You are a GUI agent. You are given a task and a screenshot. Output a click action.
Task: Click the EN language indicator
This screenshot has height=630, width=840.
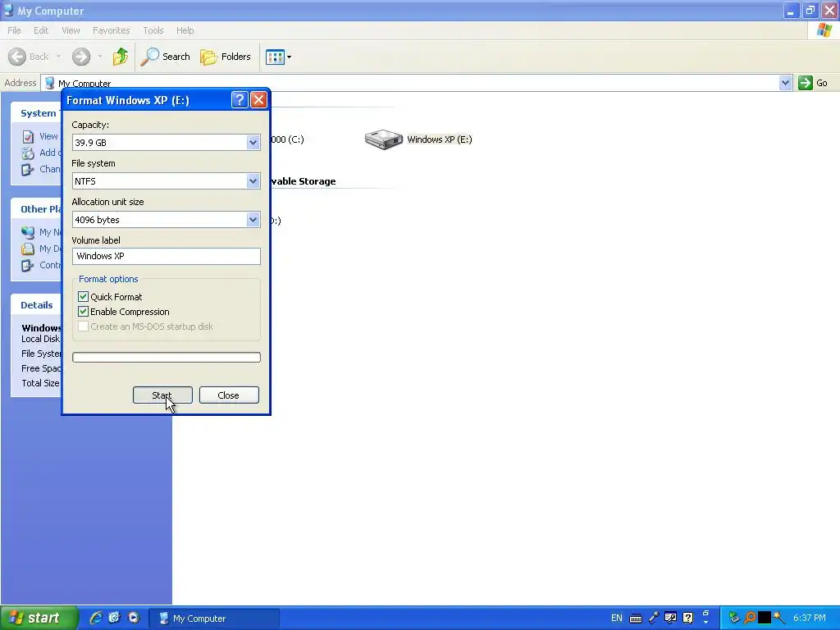pos(617,619)
